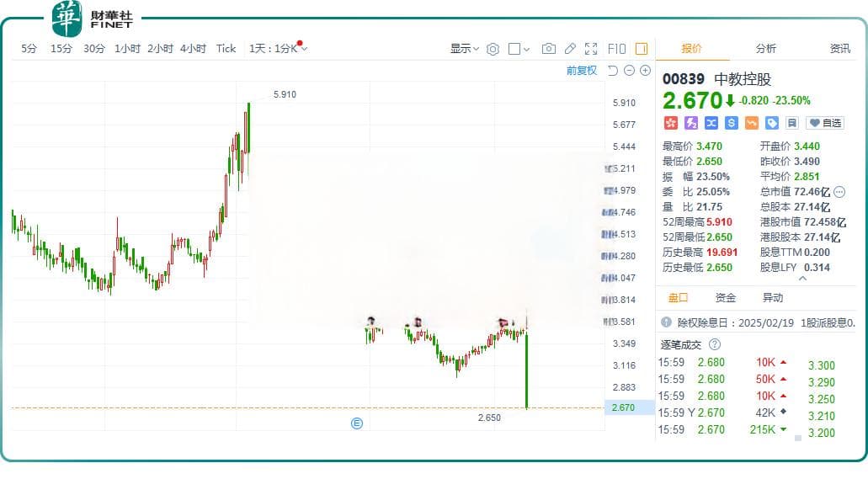Click the purple lightning badge icon
The image size is (868, 479).
(691, 123)
